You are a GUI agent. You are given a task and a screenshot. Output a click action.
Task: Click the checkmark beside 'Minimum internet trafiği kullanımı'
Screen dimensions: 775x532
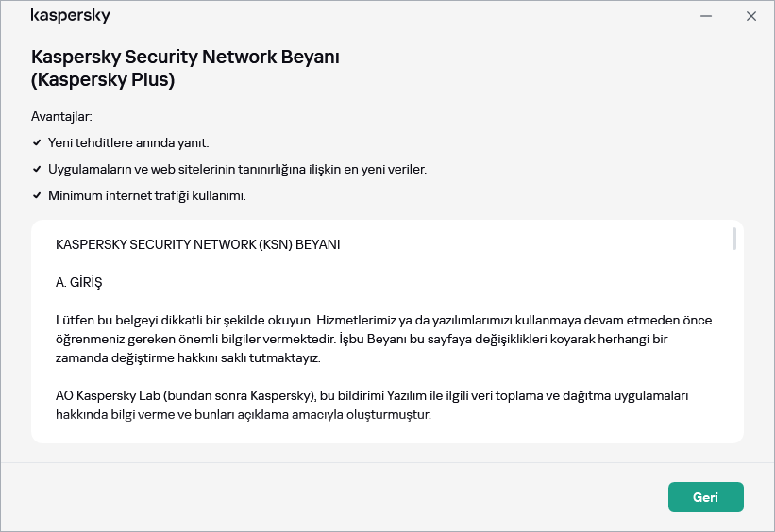coord(37,196)
